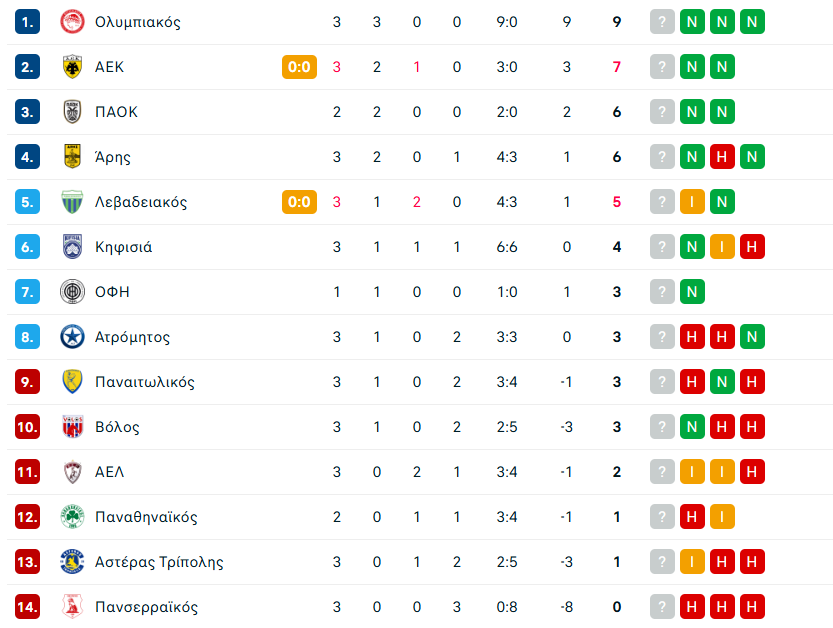This screenshot has height=628, width=833.
Task: Click the green N form badge for ΟΦΗ
Action: pyautogui.click(x=692, y=292)
